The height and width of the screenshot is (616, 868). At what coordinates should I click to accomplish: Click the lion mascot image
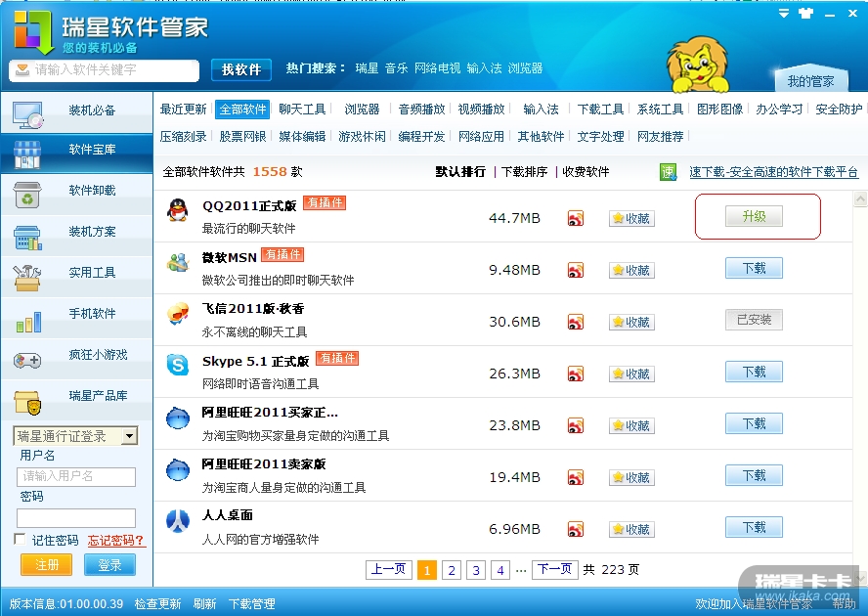[x=698, y=64]
